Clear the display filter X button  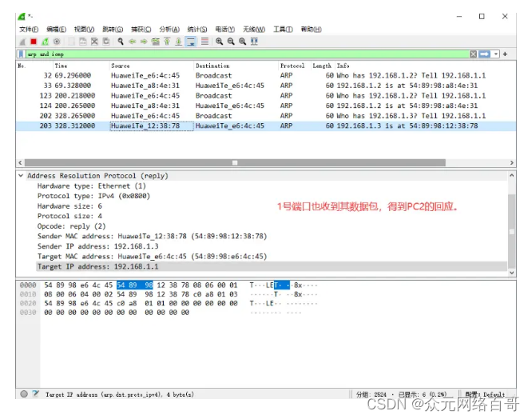[x=474, y=54]
